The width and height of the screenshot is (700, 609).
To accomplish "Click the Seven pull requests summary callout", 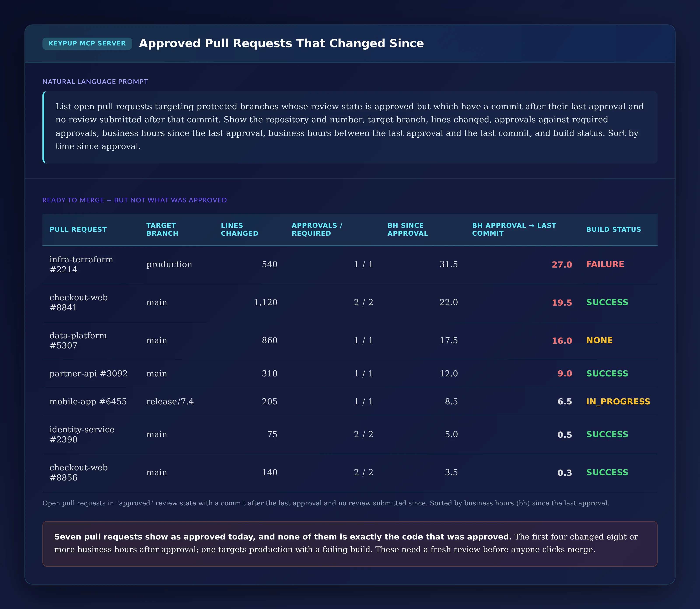I will coord(350,544).
